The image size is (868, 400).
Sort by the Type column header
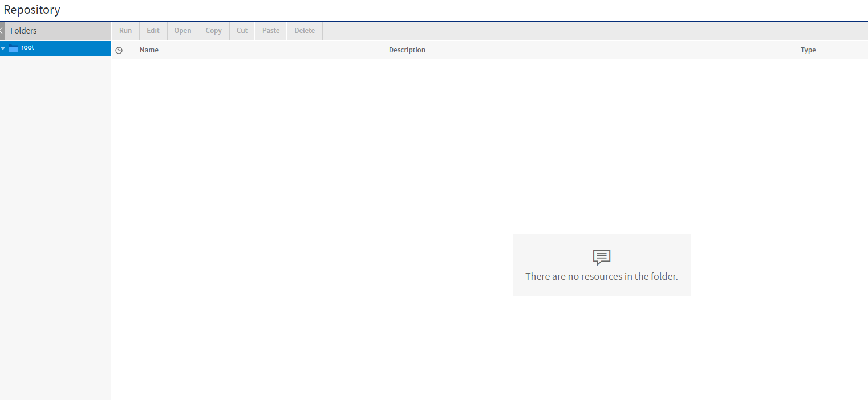point(808,50)
